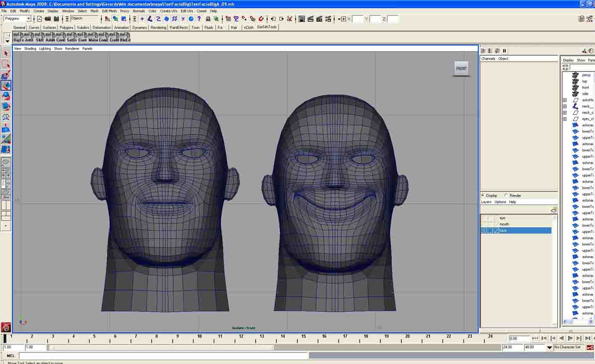Click the FRONT view cube
This screenshot has width=595, height=364.
tap(461, 68)
